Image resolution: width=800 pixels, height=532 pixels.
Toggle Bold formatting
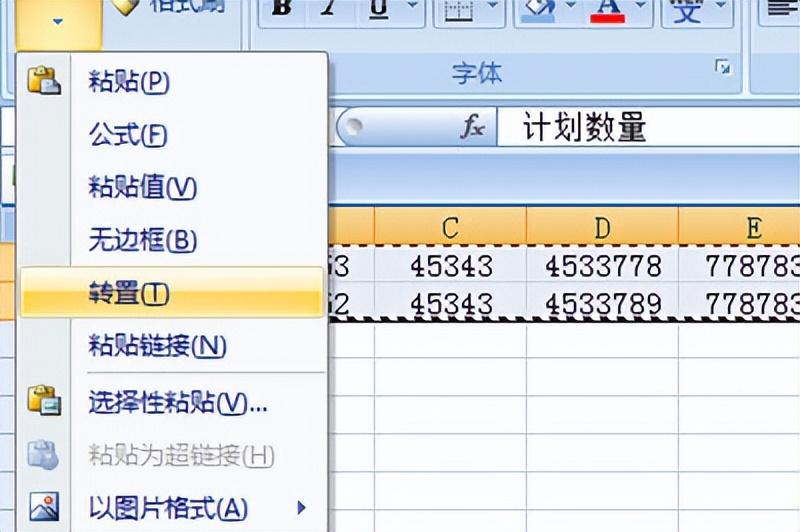pyautogui.click(x=282, y=9)
